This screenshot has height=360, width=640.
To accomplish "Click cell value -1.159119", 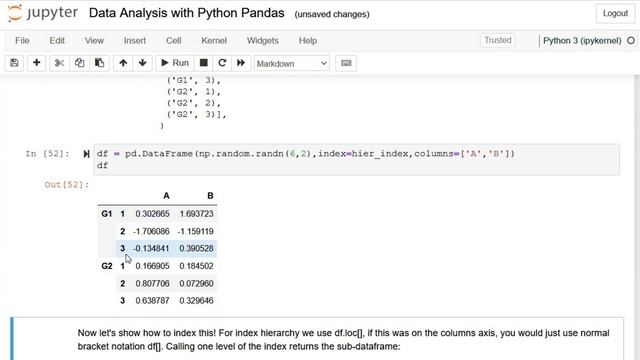I will pyautogui.click(x=195, y=231).
